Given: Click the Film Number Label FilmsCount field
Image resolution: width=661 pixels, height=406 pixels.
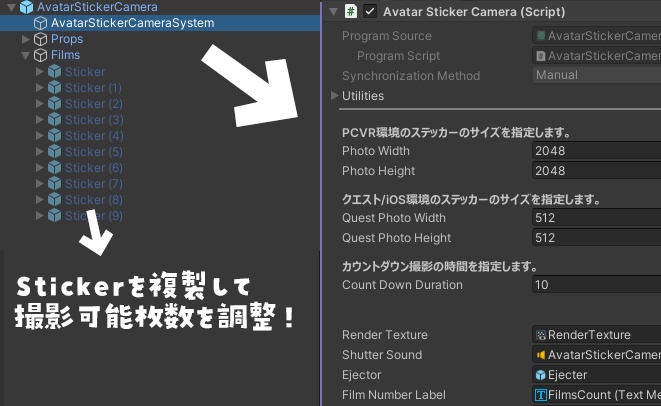Looking at the screenshot, I should (597, 395).
